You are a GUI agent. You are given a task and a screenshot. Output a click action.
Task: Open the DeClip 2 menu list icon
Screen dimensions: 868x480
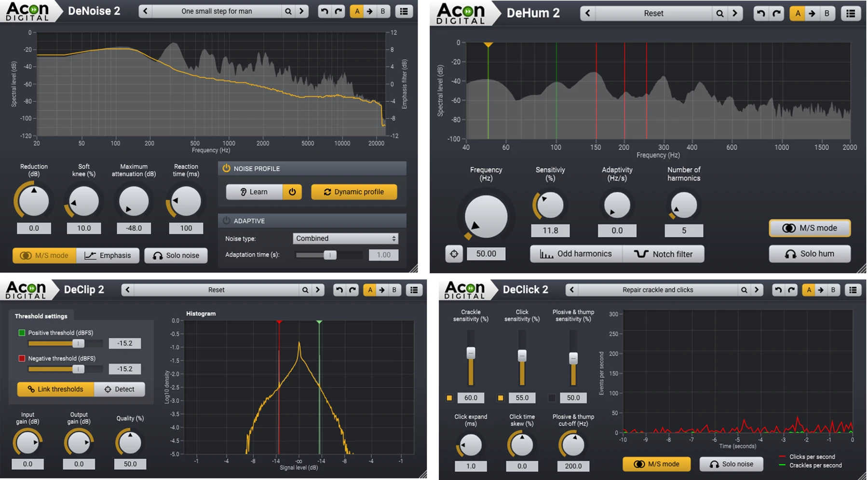414,290
